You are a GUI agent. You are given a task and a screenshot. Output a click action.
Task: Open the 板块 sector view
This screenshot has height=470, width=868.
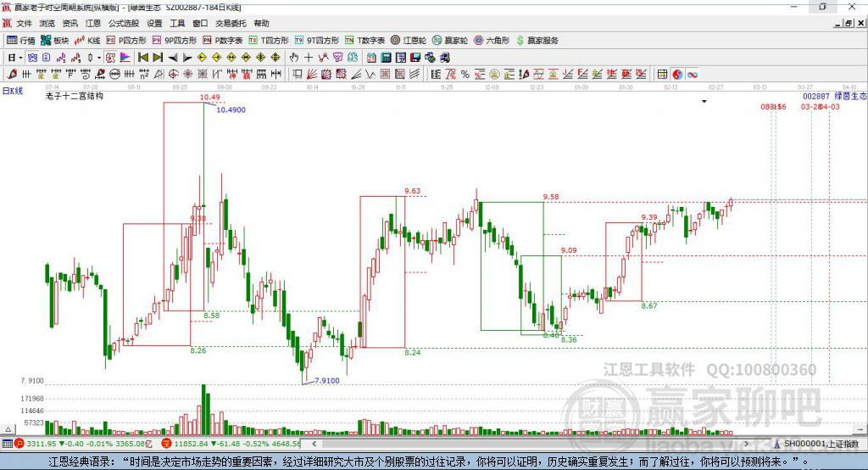(55, 41)
